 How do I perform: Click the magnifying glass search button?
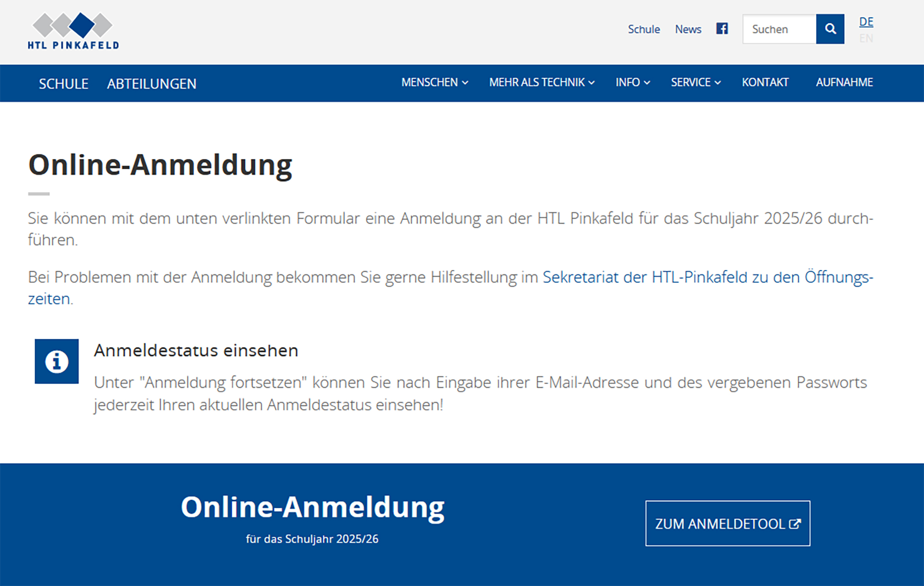click(830, 29)
